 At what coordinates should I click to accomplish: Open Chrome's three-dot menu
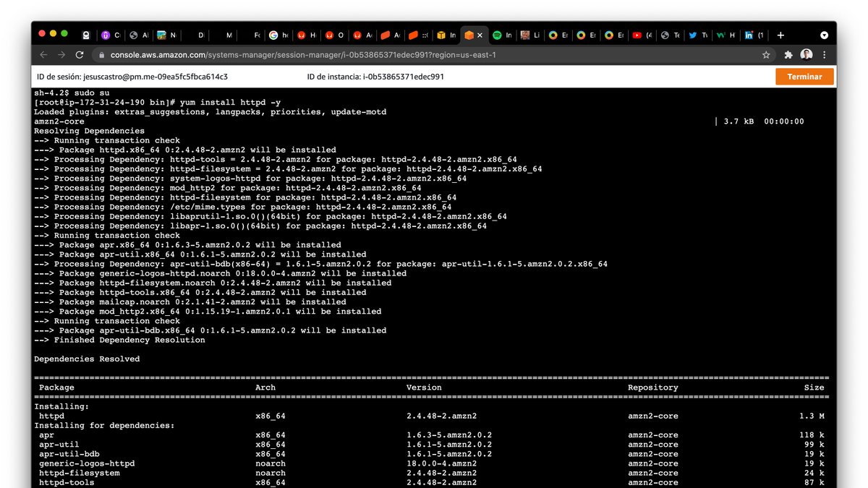(x=824, y=55)
